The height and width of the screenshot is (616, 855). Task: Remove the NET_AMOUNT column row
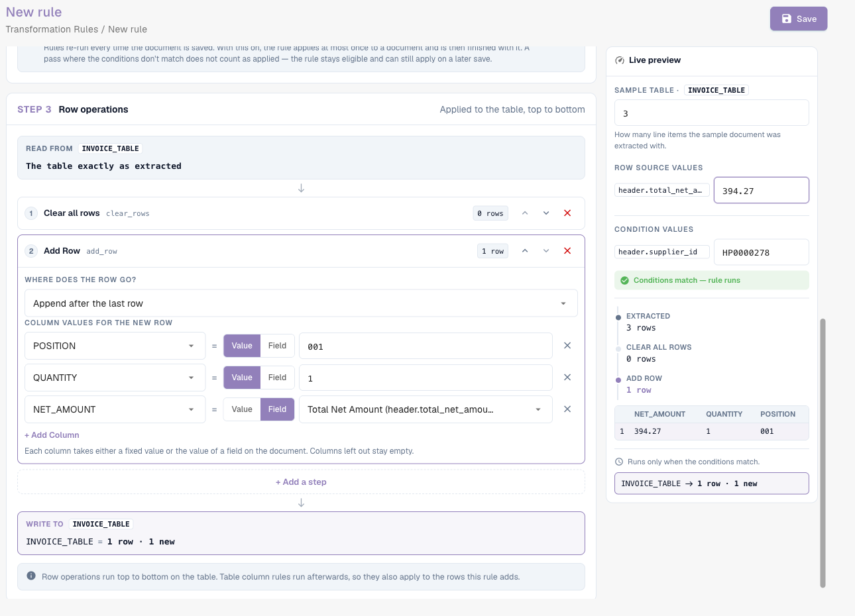click(567, 409)
